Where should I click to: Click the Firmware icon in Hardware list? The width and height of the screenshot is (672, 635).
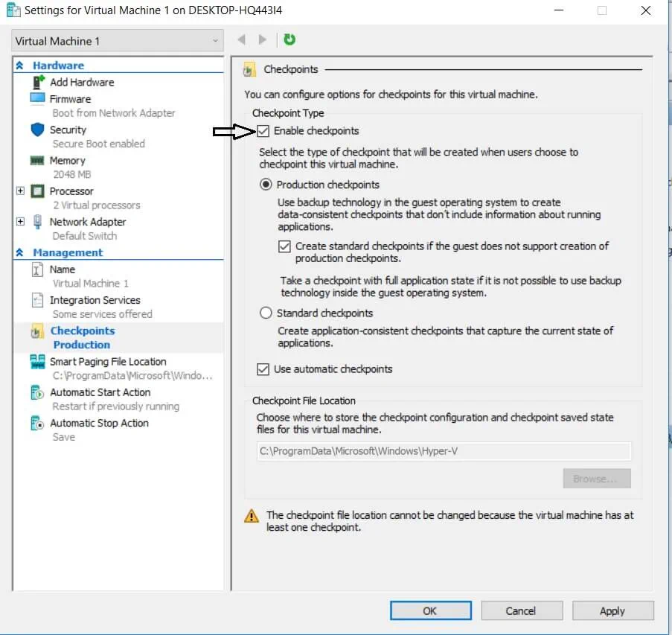[x=37, y=99]
